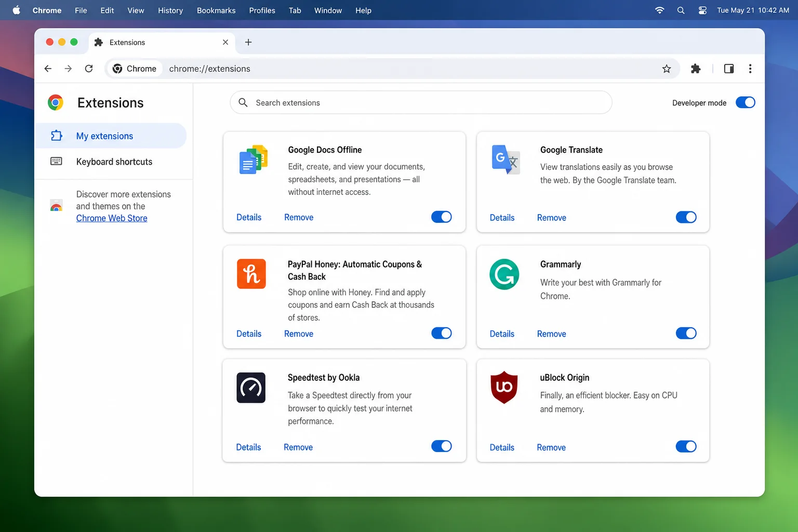Open the File menu
Viewport: 798px width, 532px height.
[x=81, y=10]
